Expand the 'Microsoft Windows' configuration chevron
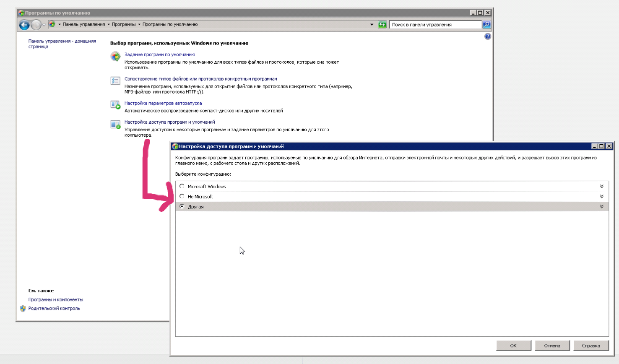 coord(601,187)
